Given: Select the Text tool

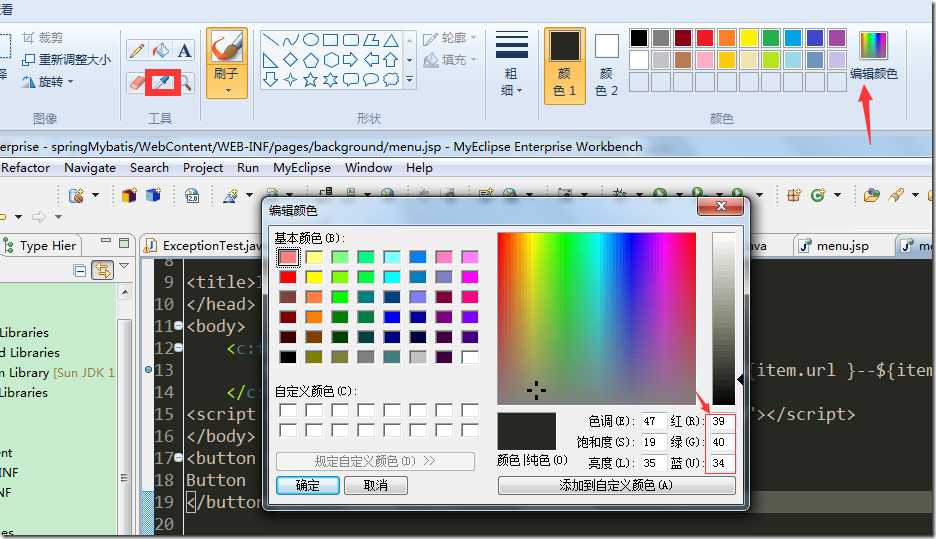Looking at the screenshot, I should (184, 51).
